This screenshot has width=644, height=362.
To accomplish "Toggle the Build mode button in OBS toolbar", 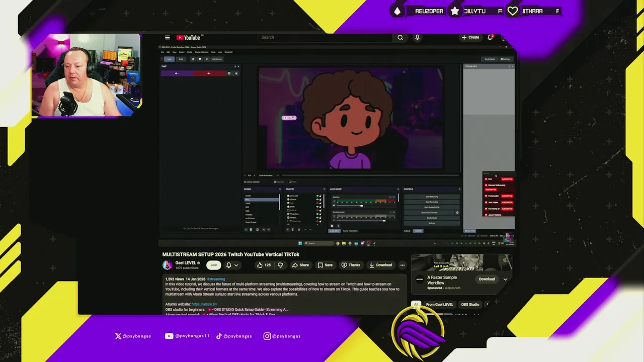I will pos(181,59).
